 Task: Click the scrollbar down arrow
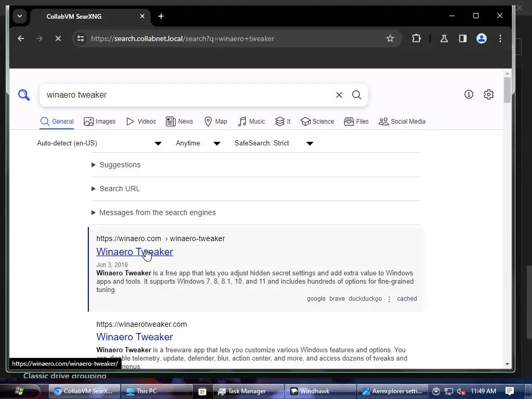coord(507,364)
